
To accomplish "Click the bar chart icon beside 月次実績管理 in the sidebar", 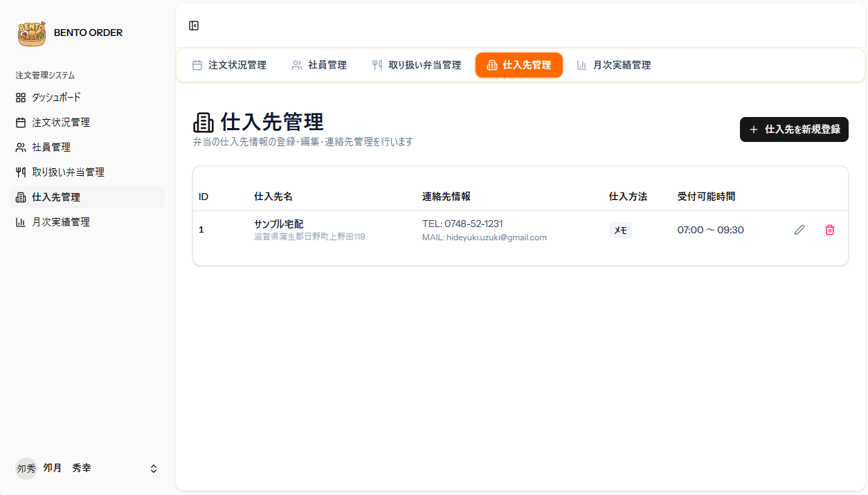I will pos(21,222).
